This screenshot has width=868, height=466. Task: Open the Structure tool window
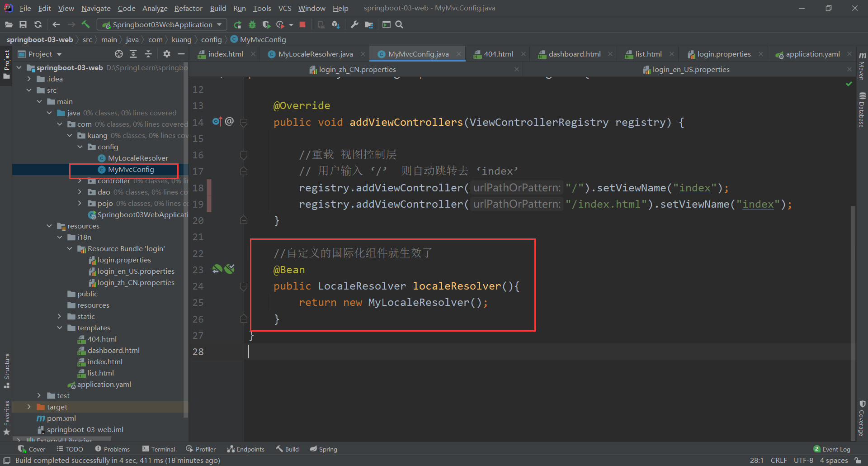pyautogui.click(x=7, y=371)
